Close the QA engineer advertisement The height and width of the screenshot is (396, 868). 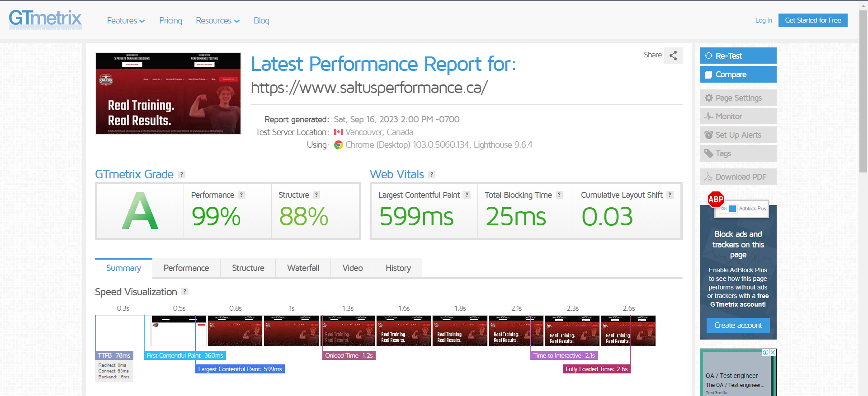click(x=773, y=353)
